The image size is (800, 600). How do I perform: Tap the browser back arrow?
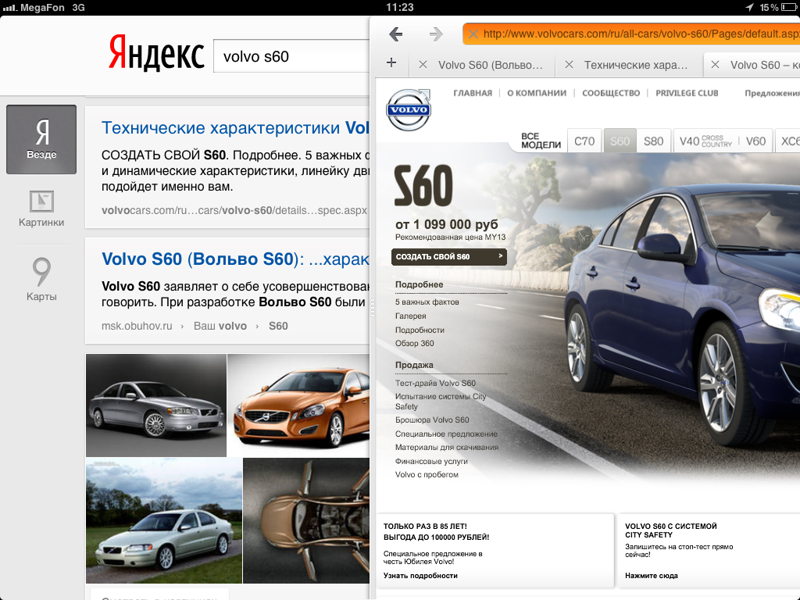click(x=395, y=34)
